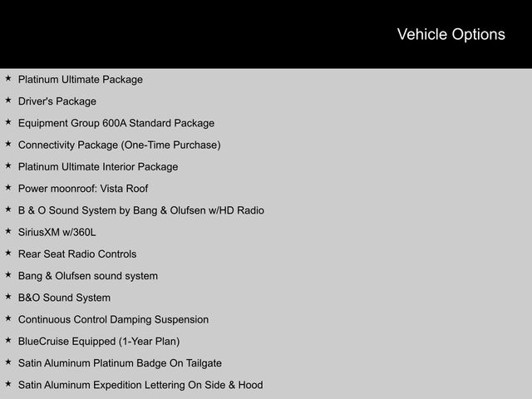Click the star beside Platinum Ultimate Package
The width and height of the screenshot is (532, 399).
coord(8,79)
